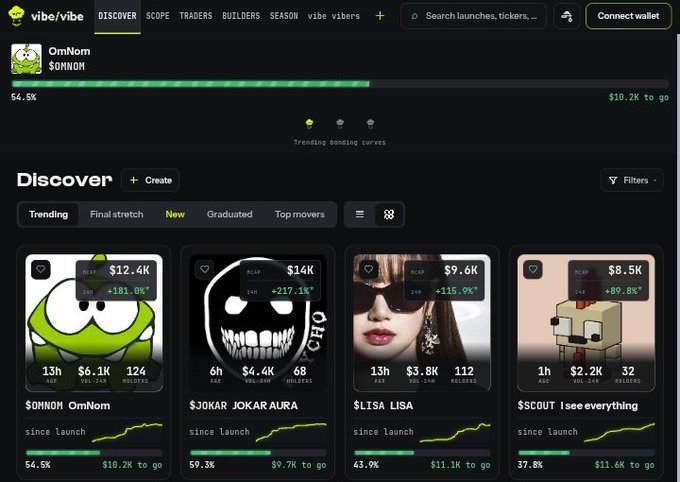680x482 pixels.
Task: Favorite the LISA card heart icon
Action: point(369,269)
